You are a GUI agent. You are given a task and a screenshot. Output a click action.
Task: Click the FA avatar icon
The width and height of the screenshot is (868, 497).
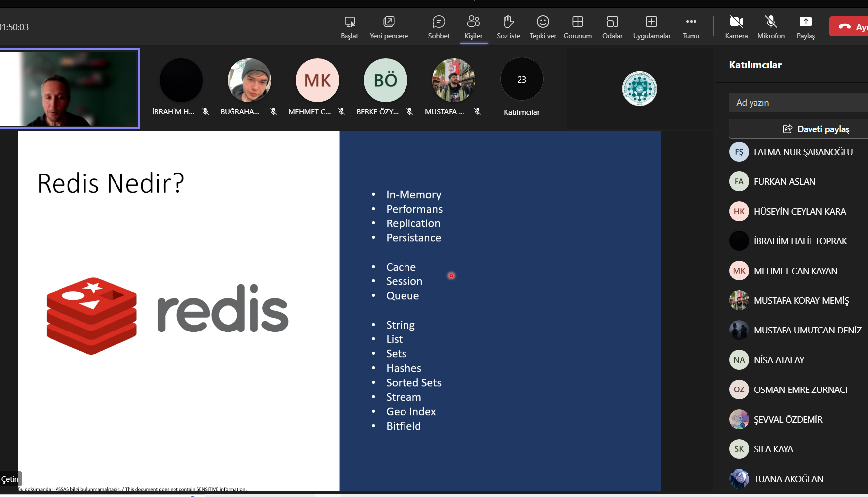point(739,181)
